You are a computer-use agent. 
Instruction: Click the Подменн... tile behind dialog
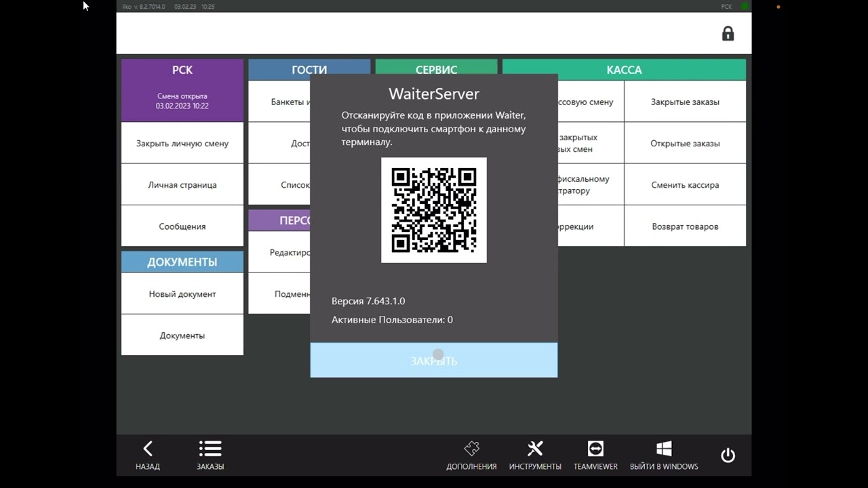pos(279,293)
